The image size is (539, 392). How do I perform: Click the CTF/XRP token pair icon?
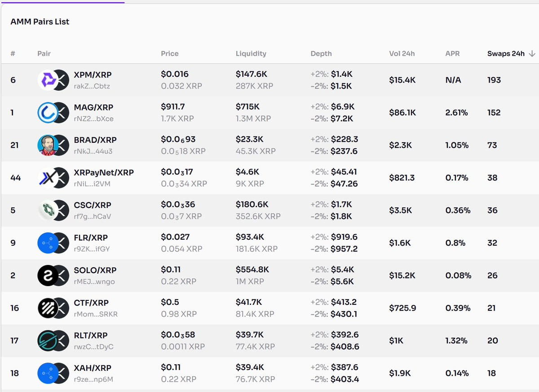[x=53, y=308]
